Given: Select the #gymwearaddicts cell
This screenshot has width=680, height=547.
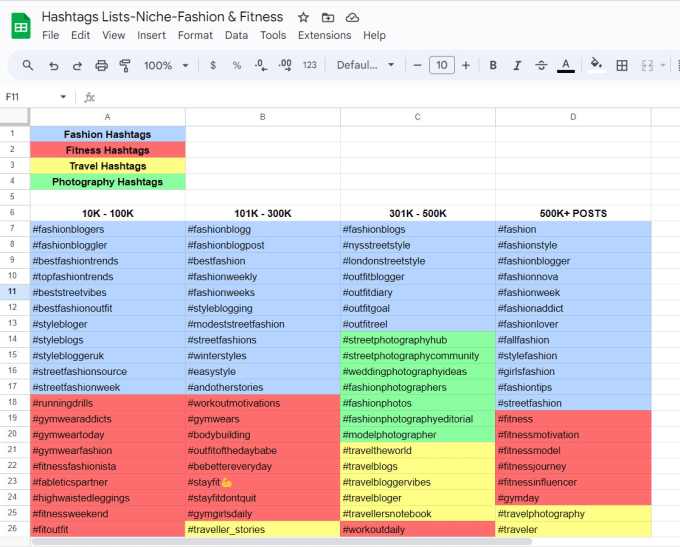Looking at the screenshot, I should pos(108,419).
